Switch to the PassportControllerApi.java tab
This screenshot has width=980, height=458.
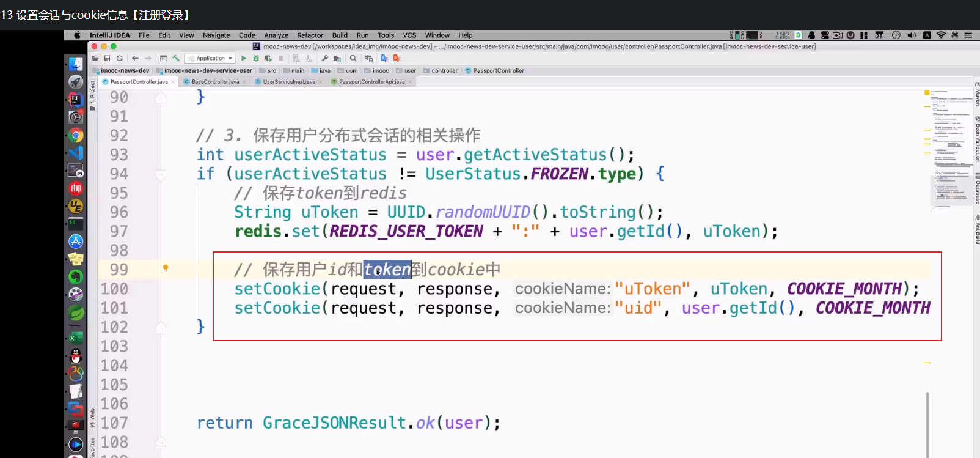pos(371,82)
